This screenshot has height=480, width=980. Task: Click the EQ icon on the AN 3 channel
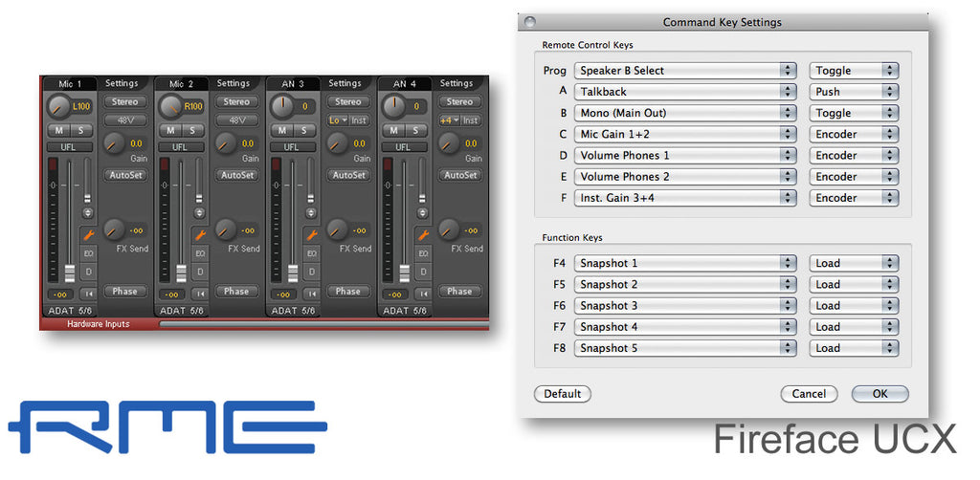(311, 253)
